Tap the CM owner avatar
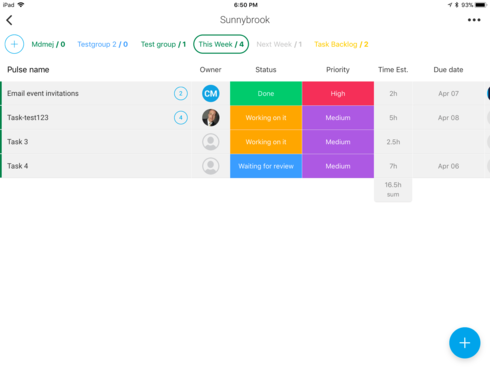The image size is (490, 368). (211, 94)
